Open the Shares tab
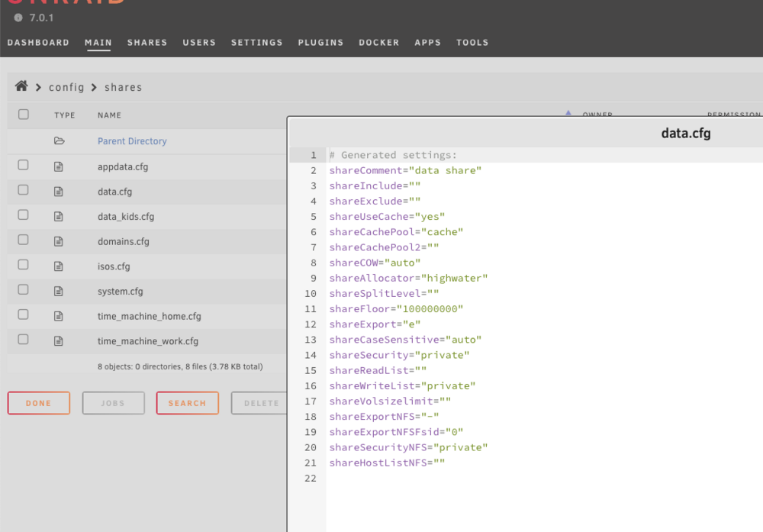Viewport: 763px width, 532px height. [x=147, y=42]
